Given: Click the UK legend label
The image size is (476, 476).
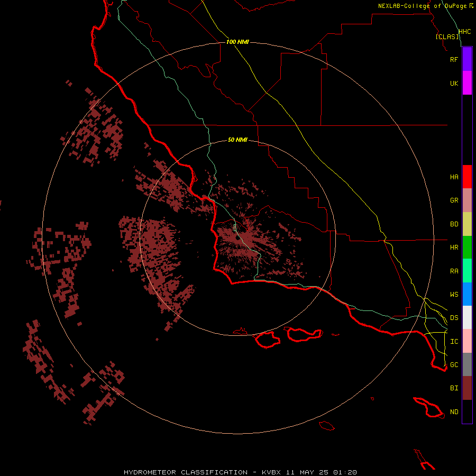Looking at the screenshot, I should click(x=454, y=83).
